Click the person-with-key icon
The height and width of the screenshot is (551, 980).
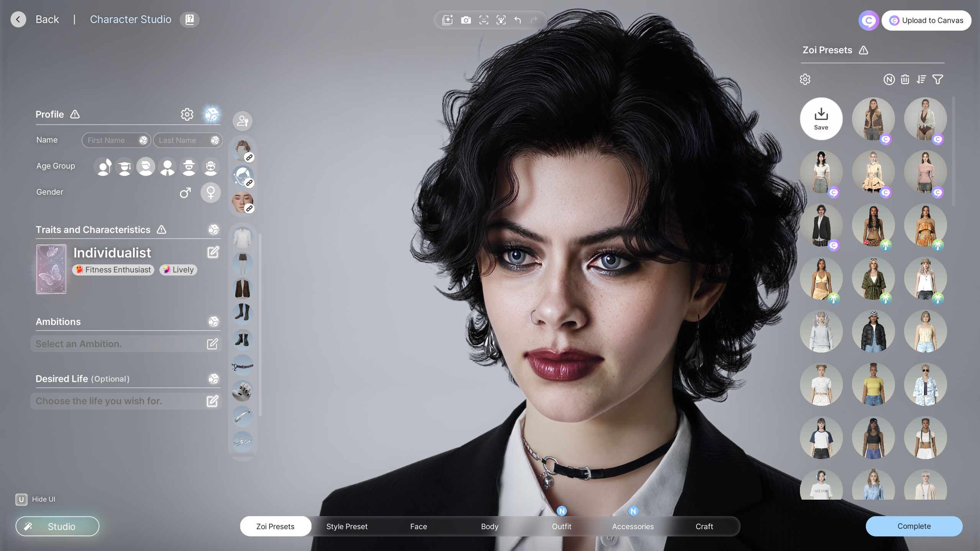[243, 121]
